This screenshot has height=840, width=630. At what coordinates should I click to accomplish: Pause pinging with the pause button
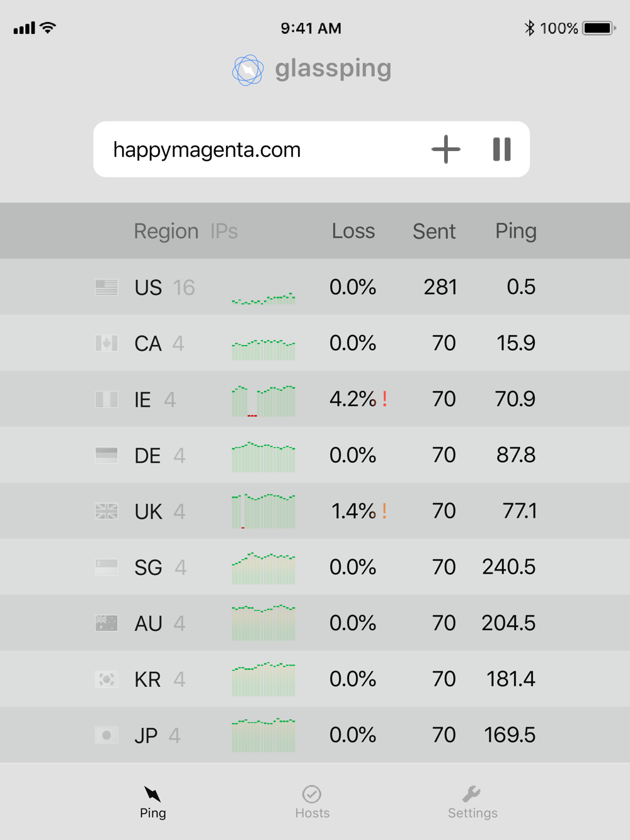click(501, 149)
